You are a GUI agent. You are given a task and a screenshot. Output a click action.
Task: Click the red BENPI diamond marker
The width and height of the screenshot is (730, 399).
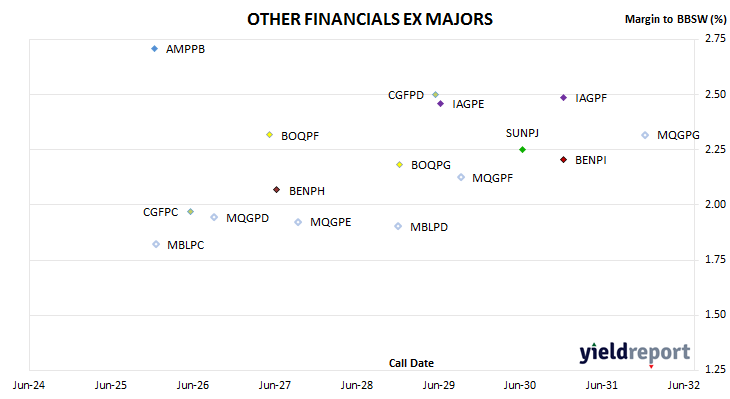(x=563, y=160)
